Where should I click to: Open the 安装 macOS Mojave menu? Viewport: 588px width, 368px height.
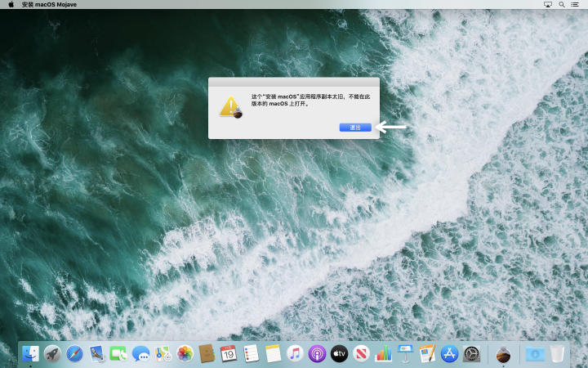[49, 5]
